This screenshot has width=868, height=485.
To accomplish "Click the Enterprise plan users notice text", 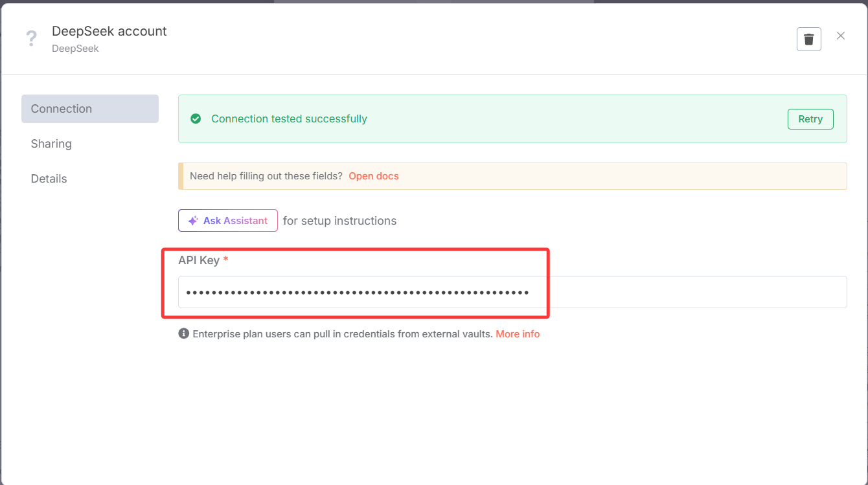I will tap(343, 334).
